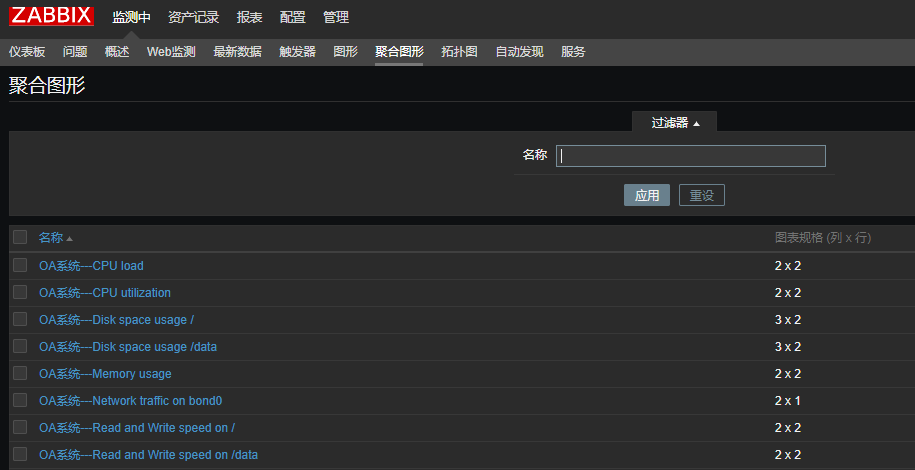This screenshot has height=470, width=915.
Task: Tick the checkbox for OA系统---Read and Write speed on /
Action: click(20, 427)
